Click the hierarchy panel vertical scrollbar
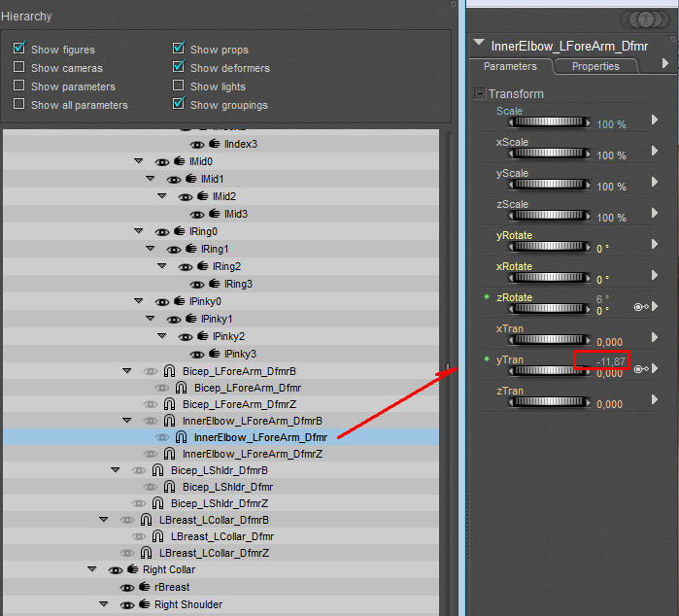This screenshot has width=679, height=616. (x=448, y=372)
